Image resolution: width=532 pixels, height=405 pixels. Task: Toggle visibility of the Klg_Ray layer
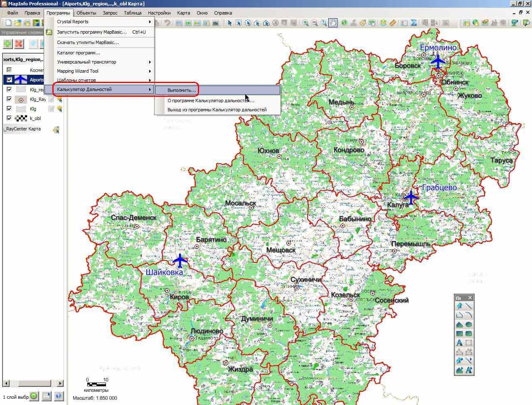point(9,99)
